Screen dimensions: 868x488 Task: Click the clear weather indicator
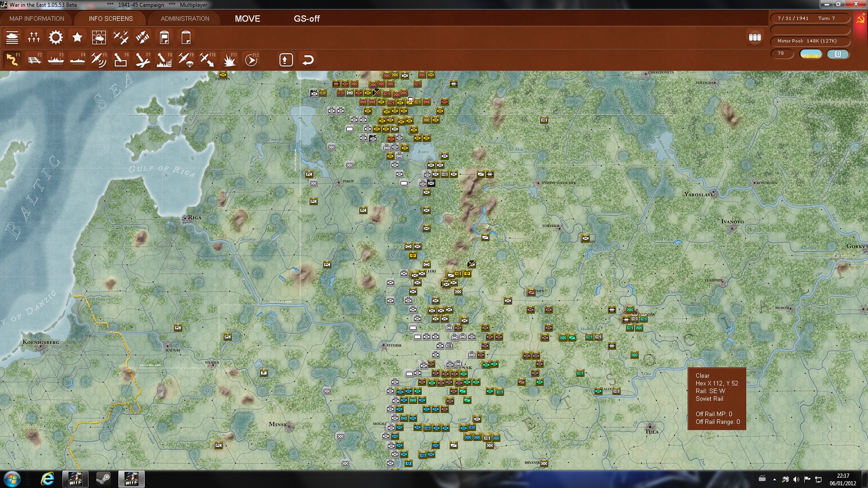[x=811, y=54]
